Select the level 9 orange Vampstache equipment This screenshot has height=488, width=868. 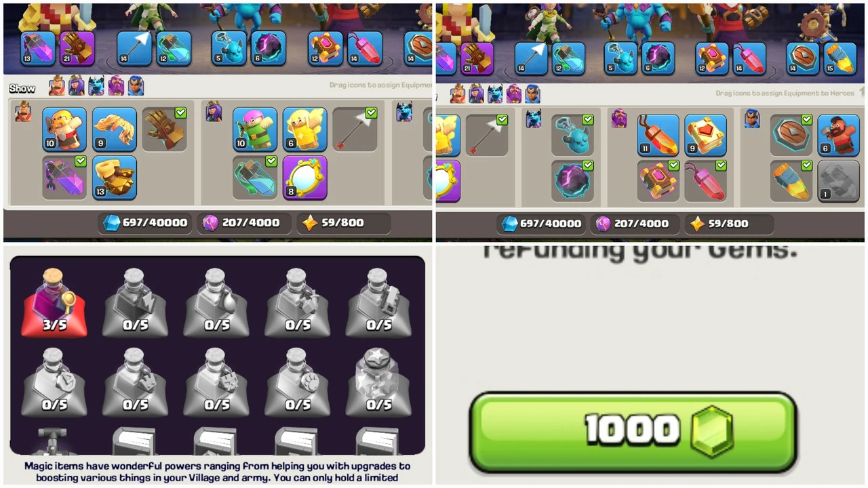tap(114, 129)
